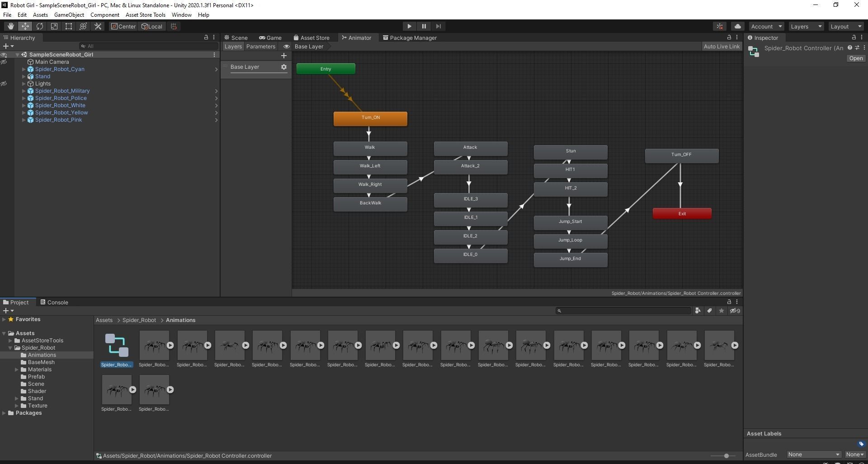Image resolution: width=868 pixels, height=464 pixels.
Task: Open Hierarchy panel options menu
Action: (214, 38)
